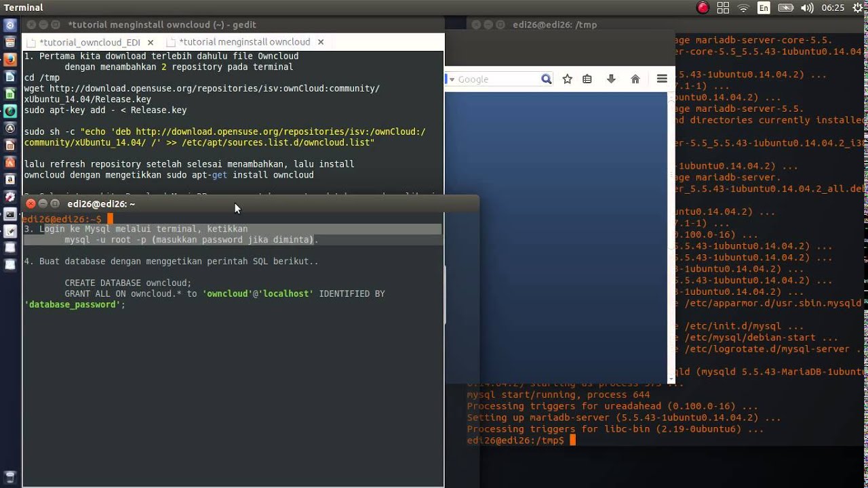Viewport: 868px width, 488px height.
Task: Open the green globe launcher icon
Action: (x=9, y=110)
